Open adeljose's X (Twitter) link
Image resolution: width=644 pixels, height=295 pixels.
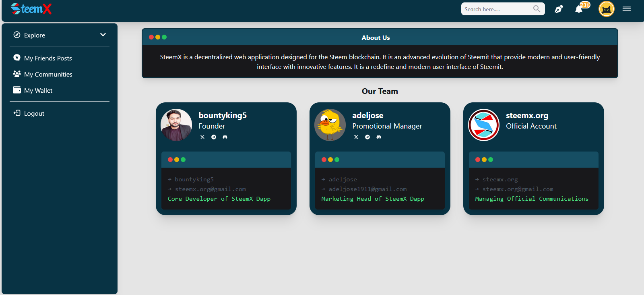356,137
